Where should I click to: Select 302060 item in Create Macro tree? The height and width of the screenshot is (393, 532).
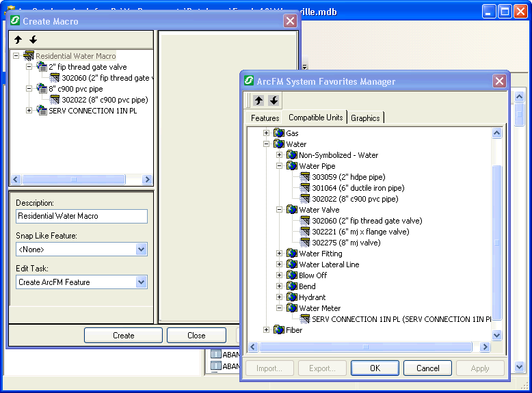(107, 78)
